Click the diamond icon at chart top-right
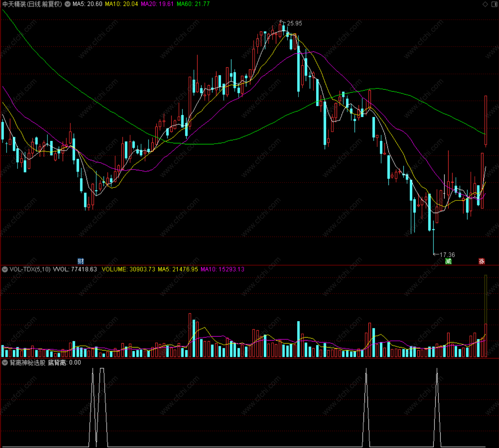Screen dimensions: 499x448 [485, 4]
